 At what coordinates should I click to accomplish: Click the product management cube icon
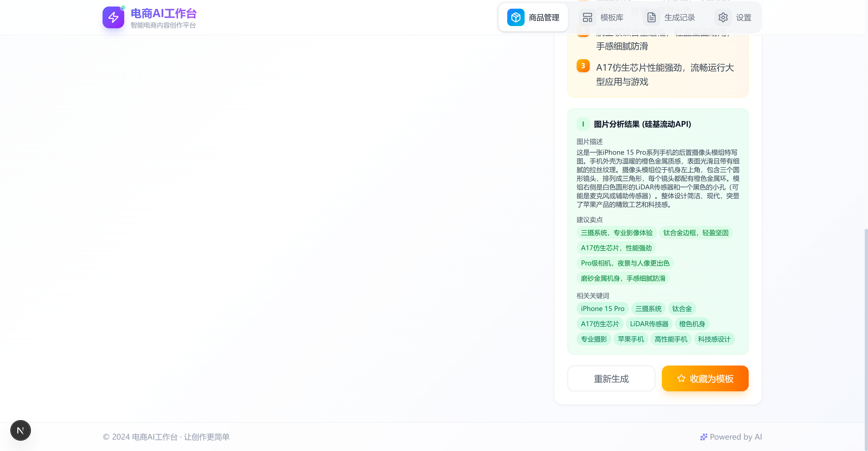coord(516,18)
